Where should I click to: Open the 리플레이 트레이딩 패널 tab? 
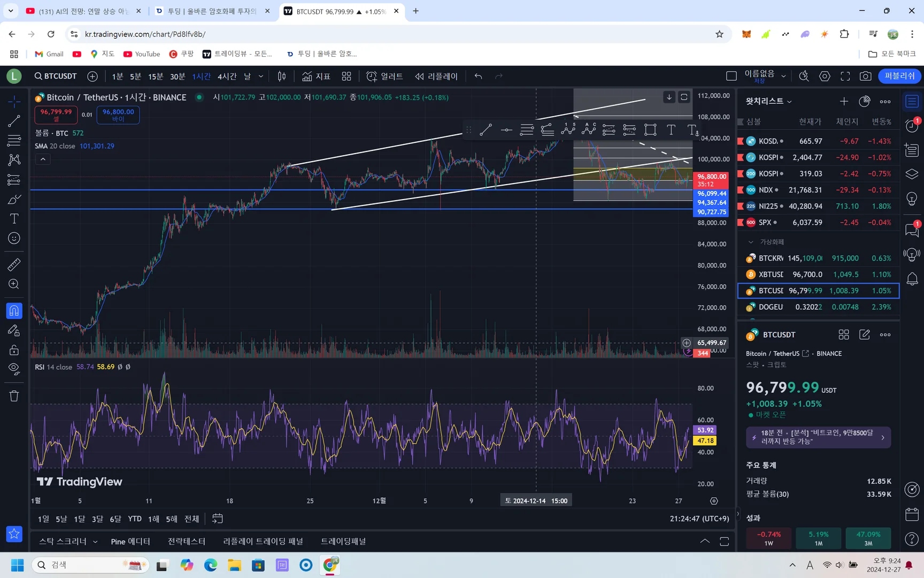click(263, 542)
